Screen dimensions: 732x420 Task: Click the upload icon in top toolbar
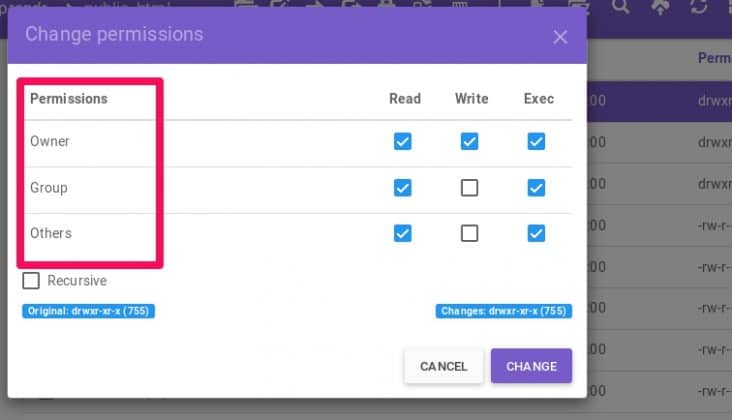click(659, 6)
